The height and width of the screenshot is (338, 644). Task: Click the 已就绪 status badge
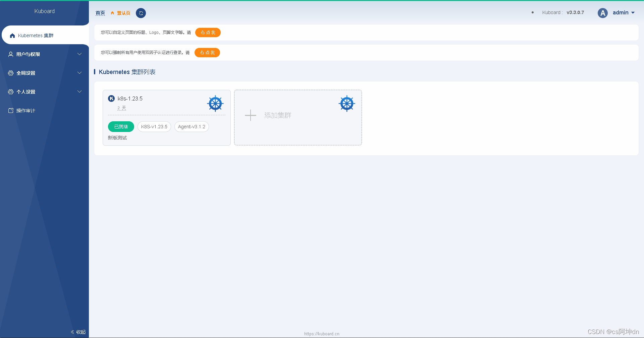pos(121,127)
